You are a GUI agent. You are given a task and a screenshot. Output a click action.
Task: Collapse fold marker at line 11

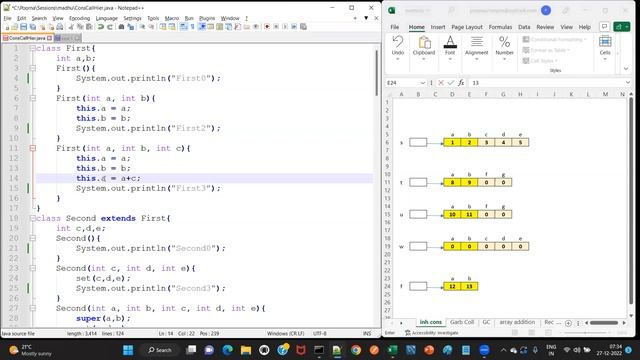pos(33,148)
